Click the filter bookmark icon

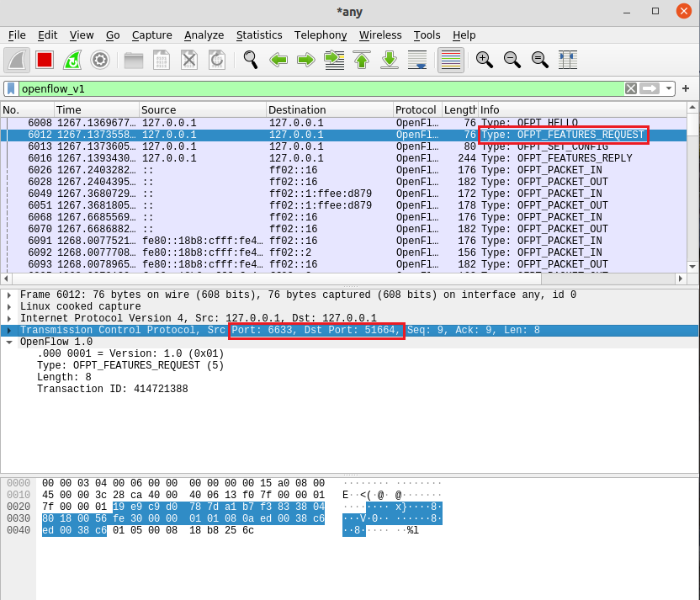(x=11, y=89)
